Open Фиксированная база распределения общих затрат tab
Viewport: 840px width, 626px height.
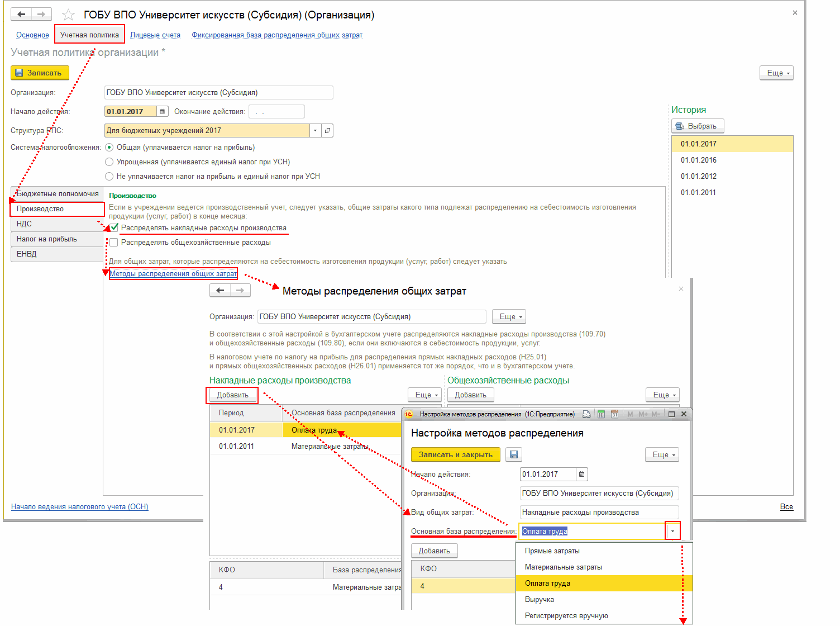tap(277, 35)
